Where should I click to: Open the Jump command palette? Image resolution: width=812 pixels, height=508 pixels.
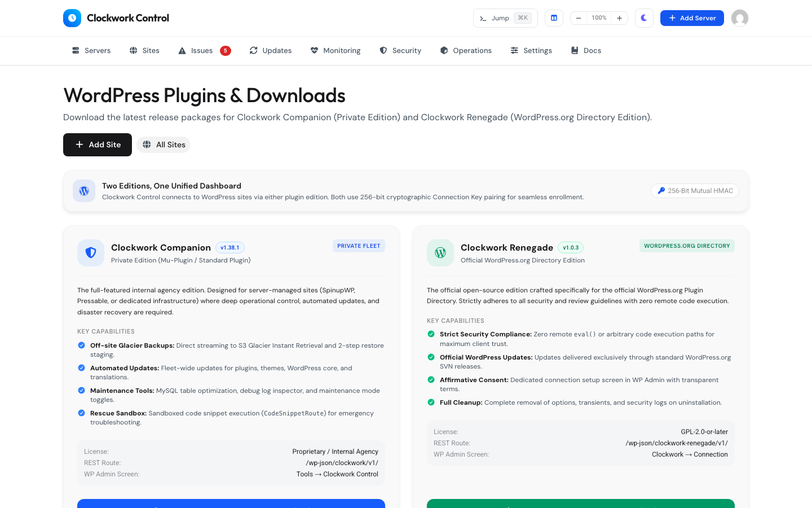pos(505,18)
